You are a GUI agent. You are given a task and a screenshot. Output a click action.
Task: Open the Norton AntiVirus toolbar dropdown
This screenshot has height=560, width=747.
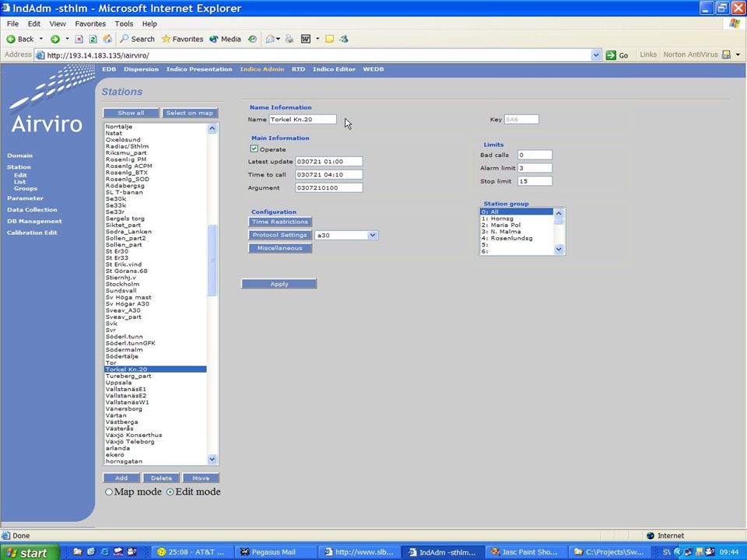[738, 54]
